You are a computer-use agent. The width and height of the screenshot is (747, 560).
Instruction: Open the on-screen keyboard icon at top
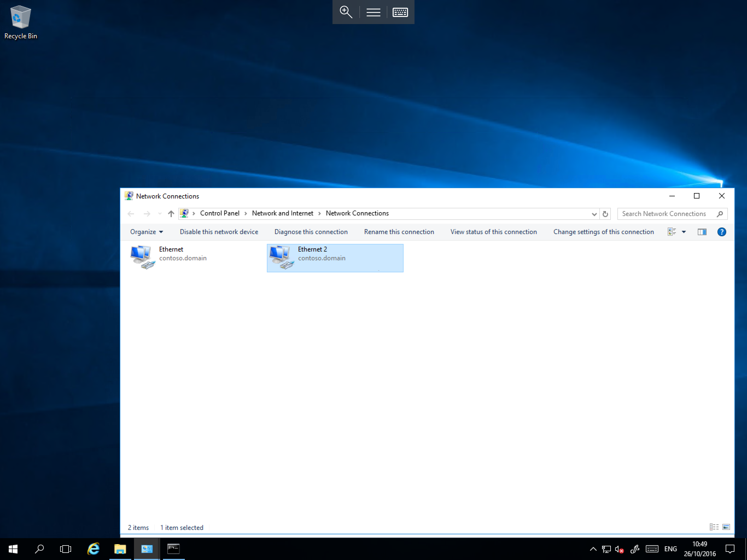[400, 12]
